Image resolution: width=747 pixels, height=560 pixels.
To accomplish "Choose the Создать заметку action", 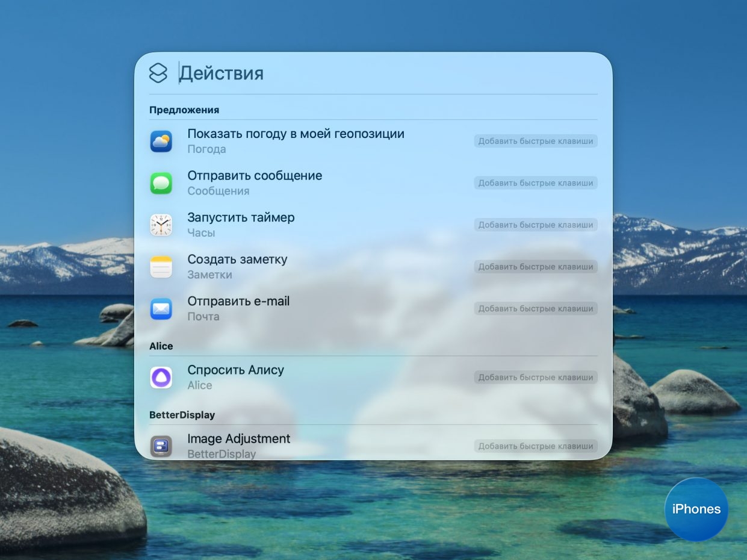I will [x=237, y=260].
